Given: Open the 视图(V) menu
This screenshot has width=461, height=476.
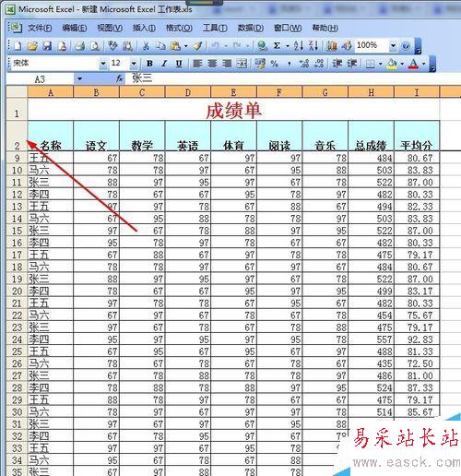Looking at the screenshot, I should (110, 29).
